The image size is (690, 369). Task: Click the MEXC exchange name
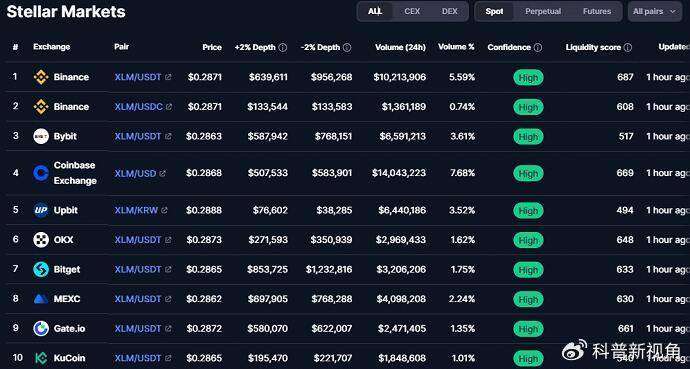(x=67, y=299)
